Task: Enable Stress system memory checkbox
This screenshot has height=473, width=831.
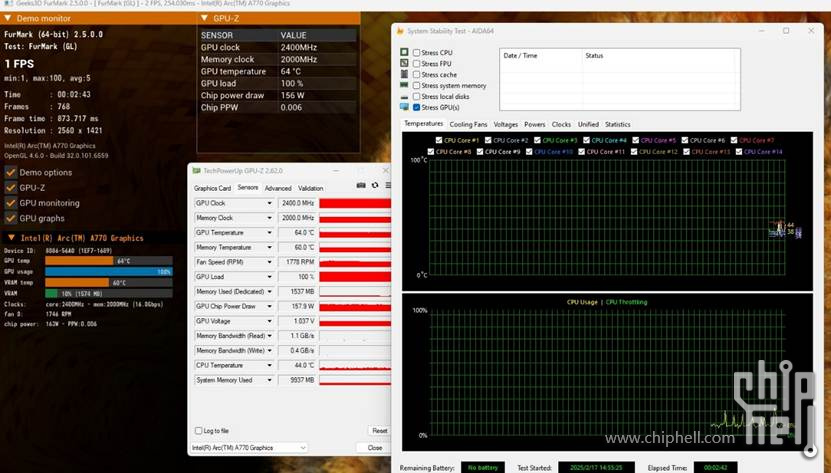Action: pyautogui.click(x=417, y=85)
